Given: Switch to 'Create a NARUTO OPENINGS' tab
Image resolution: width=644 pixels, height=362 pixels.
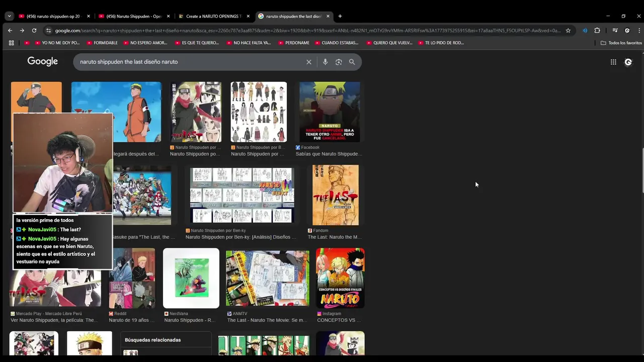Looking at the screenshot, I should (214, 16).
